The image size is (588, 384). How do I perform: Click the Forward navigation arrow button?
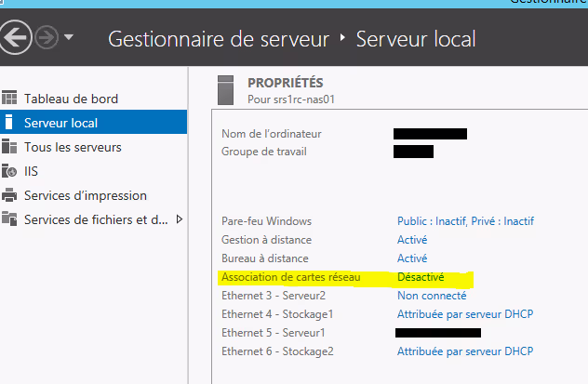[x=46, y=38]
